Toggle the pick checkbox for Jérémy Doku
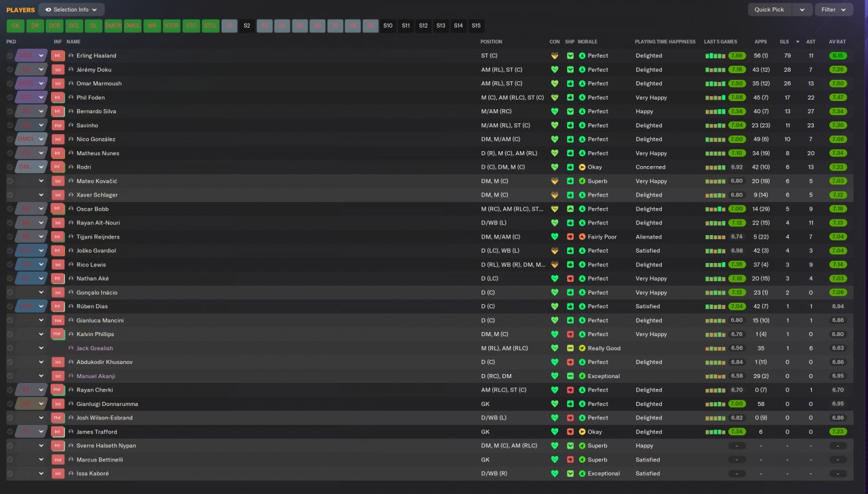Screen dimensions: 868x494 [x=10, y=70]
